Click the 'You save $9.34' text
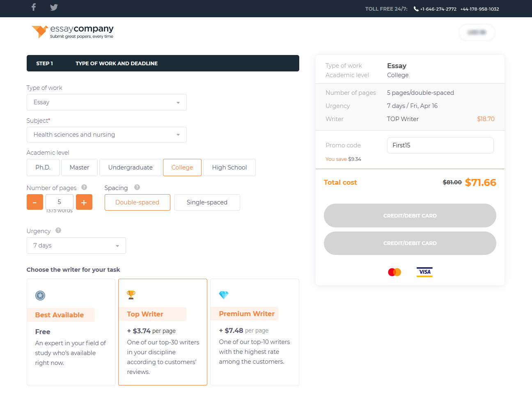 point(343,159)
